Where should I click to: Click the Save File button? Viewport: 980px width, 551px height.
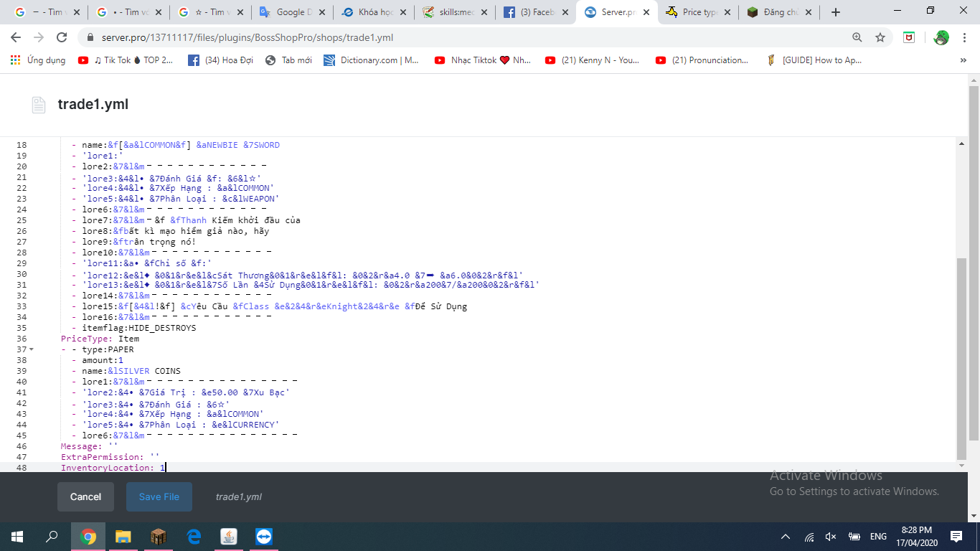[159, 496]
